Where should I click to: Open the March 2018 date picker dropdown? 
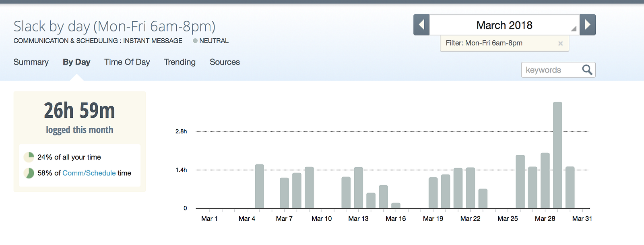pos(504,25)
